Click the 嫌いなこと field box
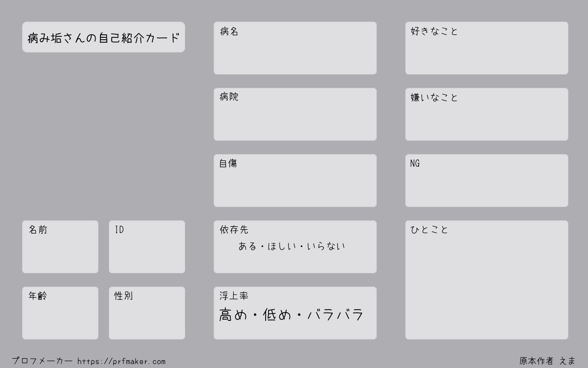The height and width of the screenshot is (368, 588). click(x=487, y=114)
